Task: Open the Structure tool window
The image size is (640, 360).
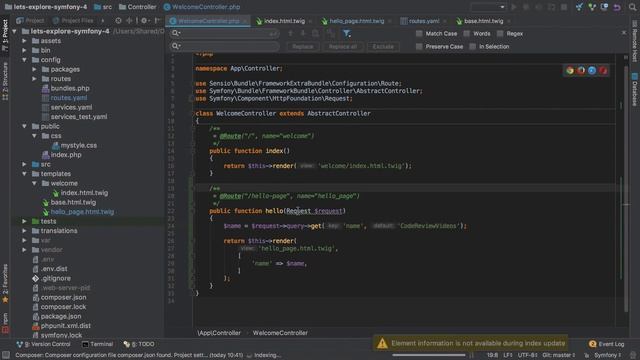Action: coord(5,81)
